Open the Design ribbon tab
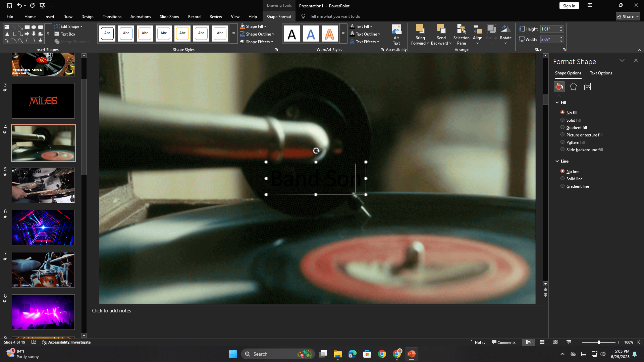 [87, 16]
